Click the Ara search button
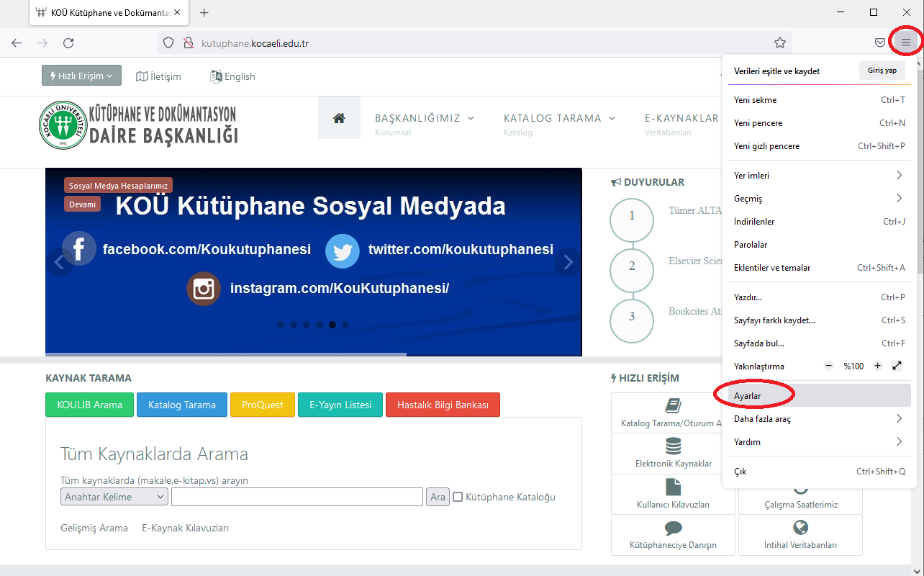Image resolution: width=924 pixels, height=576 pixels. point(438,497)
